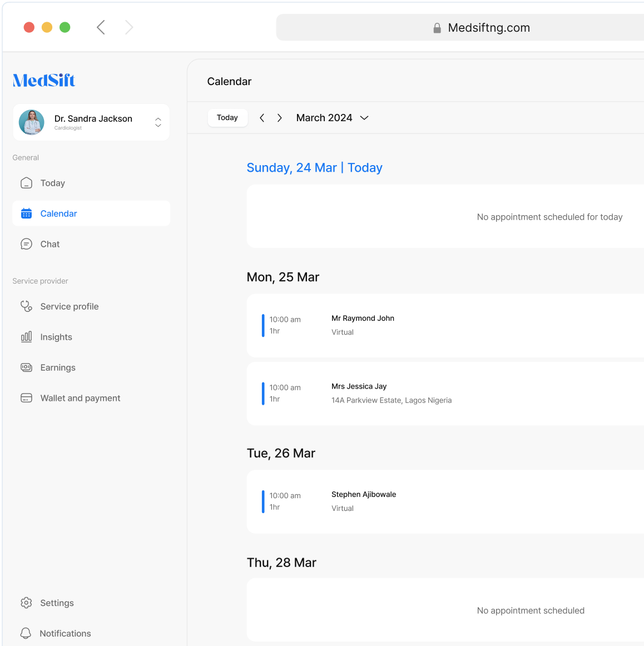Click the previous-month chevron arrow
Viewport: 644px width, 646px height.
(x=261, y=117)
